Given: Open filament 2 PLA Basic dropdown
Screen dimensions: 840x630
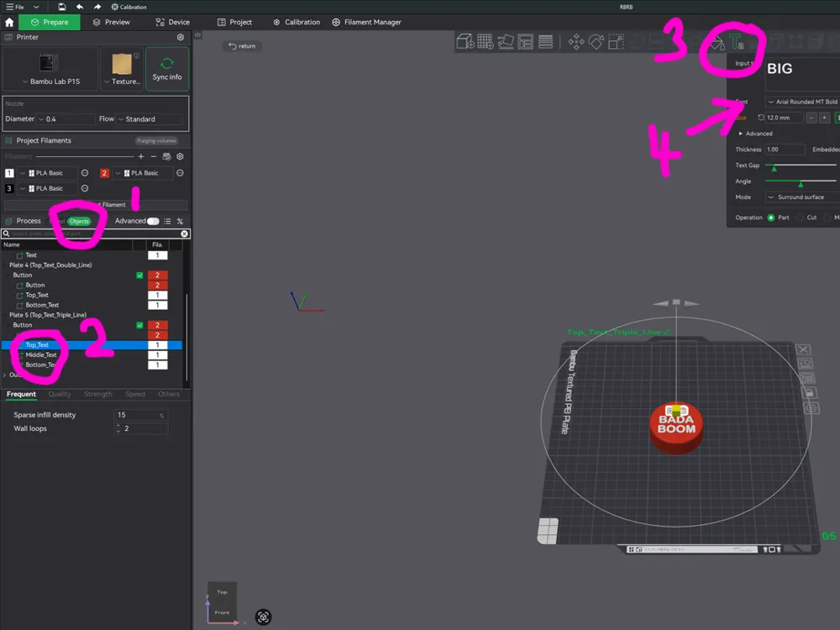Looking at the screenshot, I should point(143,173).
